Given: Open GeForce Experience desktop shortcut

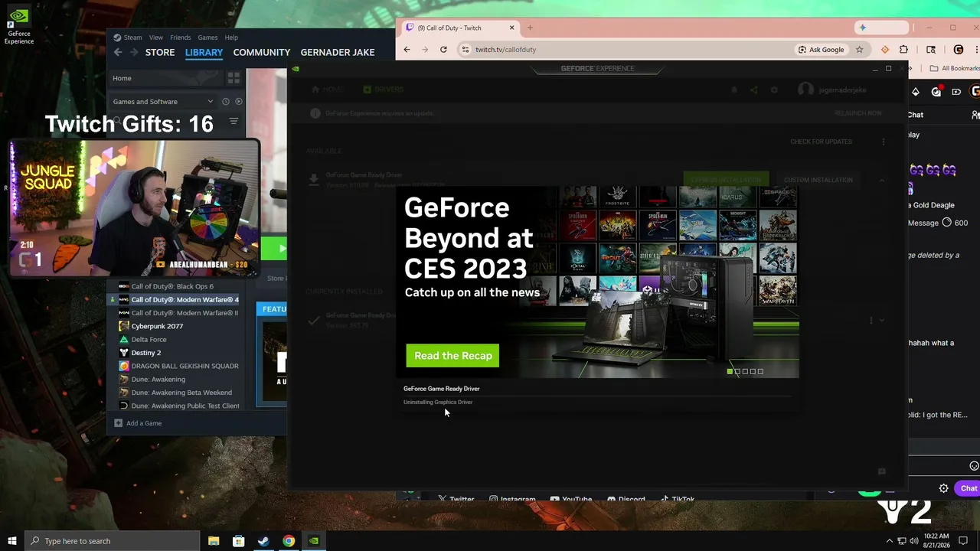Looking at the screenshot, I should (18, 25).
